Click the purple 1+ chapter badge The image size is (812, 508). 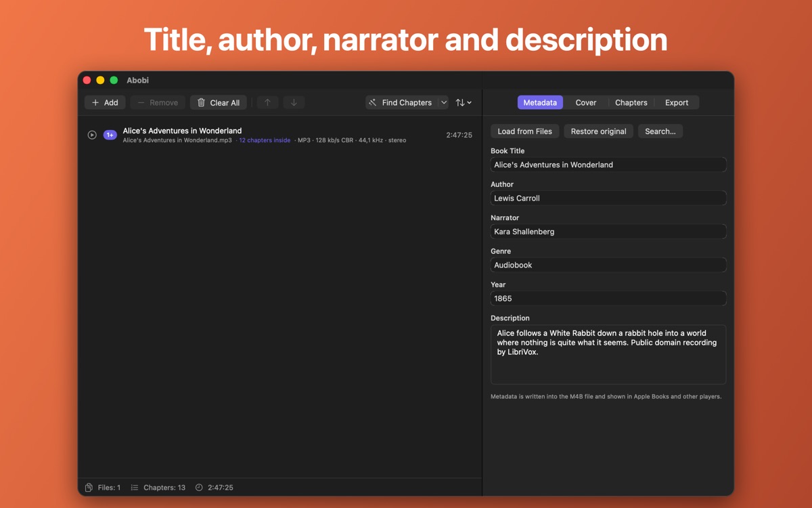tap(110, 135)
